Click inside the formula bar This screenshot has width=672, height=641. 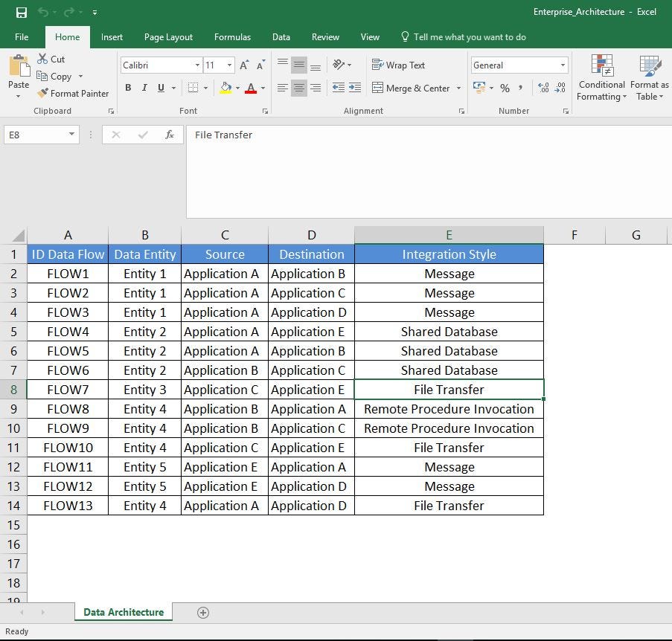pyautogui.click(x=335, y=135)
